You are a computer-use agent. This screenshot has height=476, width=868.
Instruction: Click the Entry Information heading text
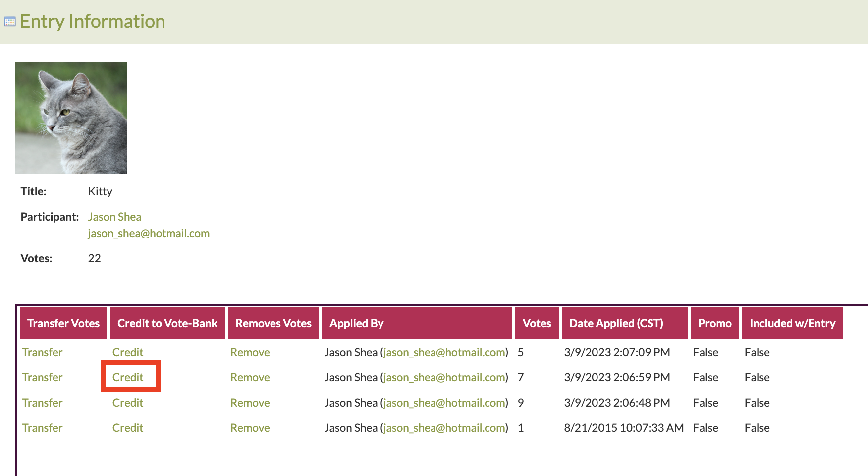(93, 21)
